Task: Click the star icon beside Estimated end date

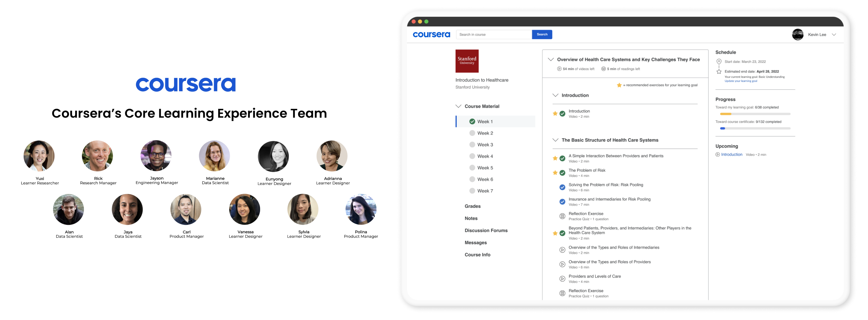Action: 719,71
